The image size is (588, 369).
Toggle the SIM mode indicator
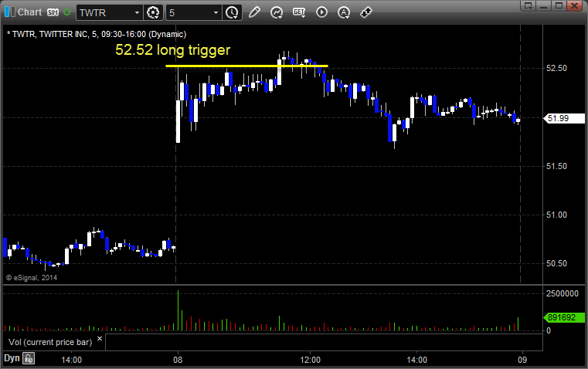(53, 12)
